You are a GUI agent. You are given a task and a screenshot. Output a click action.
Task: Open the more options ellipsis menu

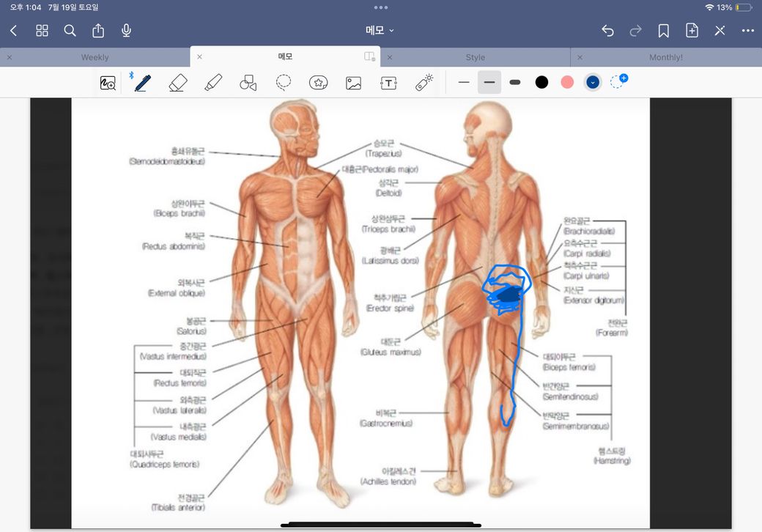pyautogui.click(x=747, y=30)
